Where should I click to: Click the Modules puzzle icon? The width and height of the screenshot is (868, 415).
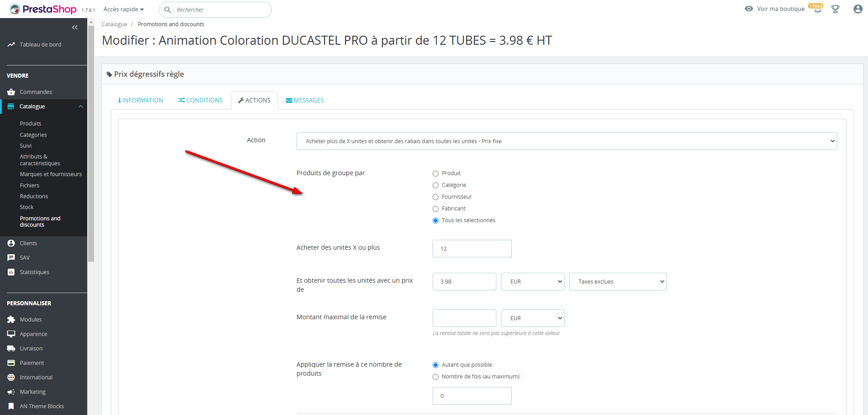pyautogui.click(x=11, y=320)
